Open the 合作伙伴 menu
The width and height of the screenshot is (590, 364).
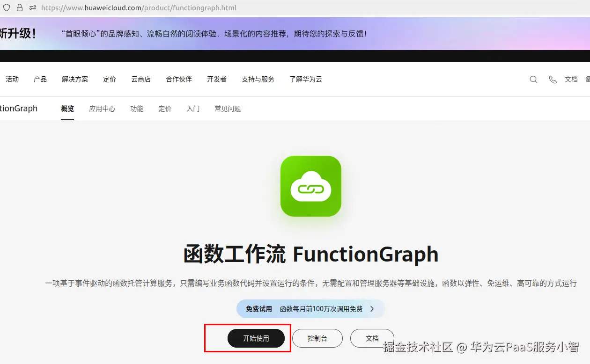179,79
